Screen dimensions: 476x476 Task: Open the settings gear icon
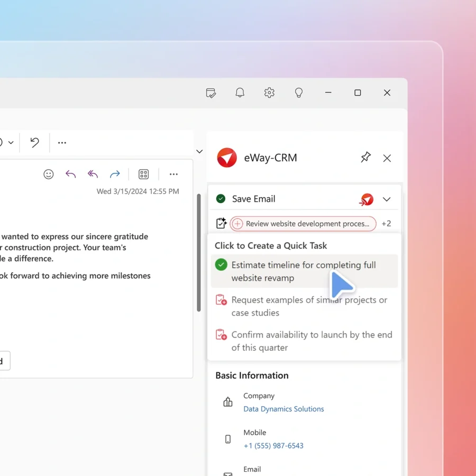pos(269,93)
